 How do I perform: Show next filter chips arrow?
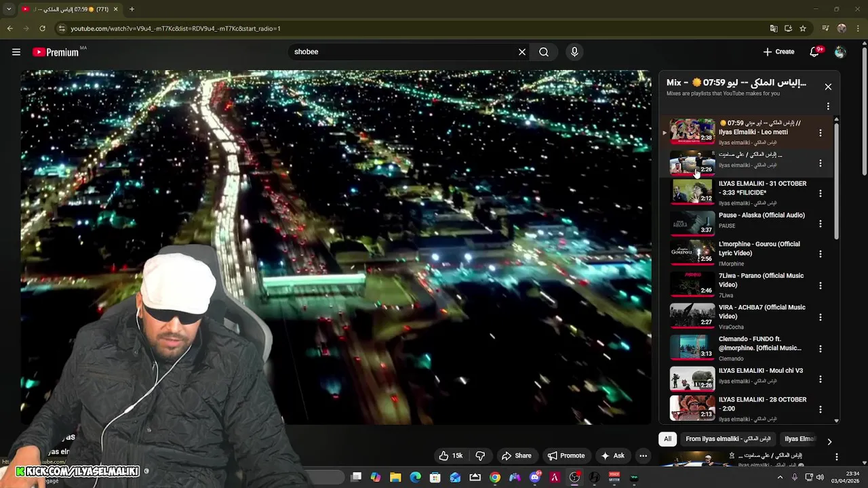[829, 442]
